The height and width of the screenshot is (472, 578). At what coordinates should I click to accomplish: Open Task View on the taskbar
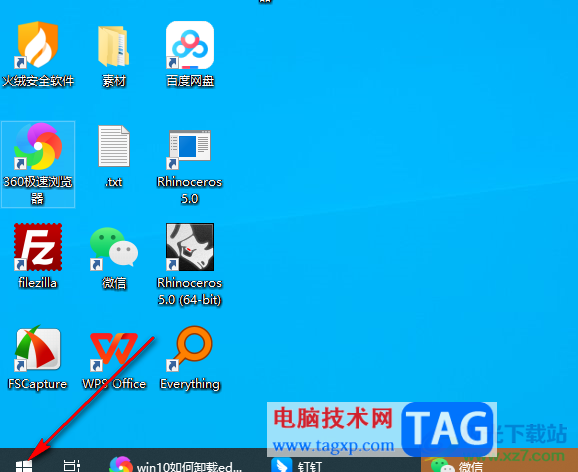(x=72, y=465)
